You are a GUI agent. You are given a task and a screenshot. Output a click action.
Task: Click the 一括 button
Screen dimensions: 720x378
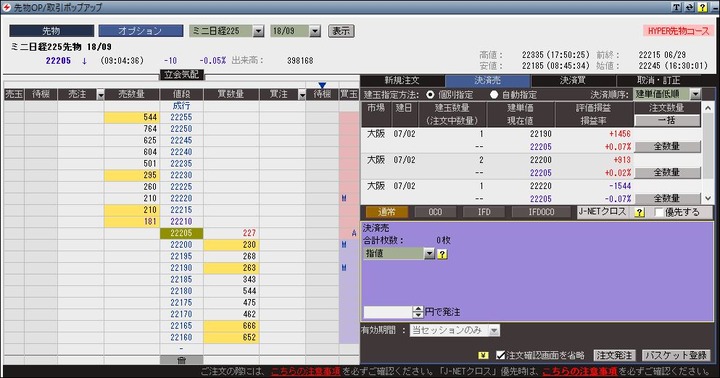[667, 120]
